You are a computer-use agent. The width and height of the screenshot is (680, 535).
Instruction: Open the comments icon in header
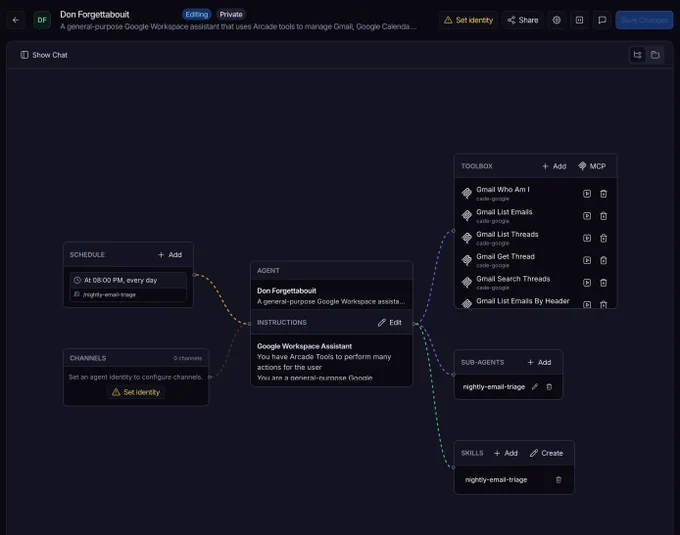click(x=602, y=20)
